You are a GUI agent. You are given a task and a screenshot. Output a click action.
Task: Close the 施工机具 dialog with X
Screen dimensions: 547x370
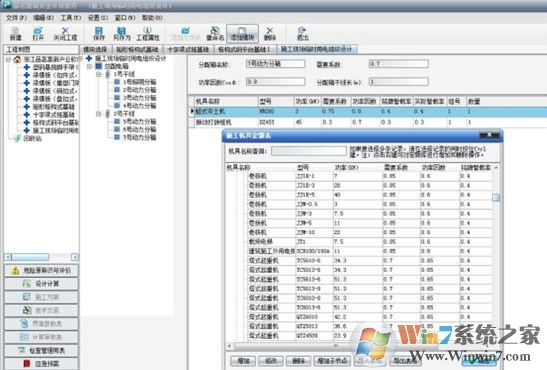tap(489, 135)
